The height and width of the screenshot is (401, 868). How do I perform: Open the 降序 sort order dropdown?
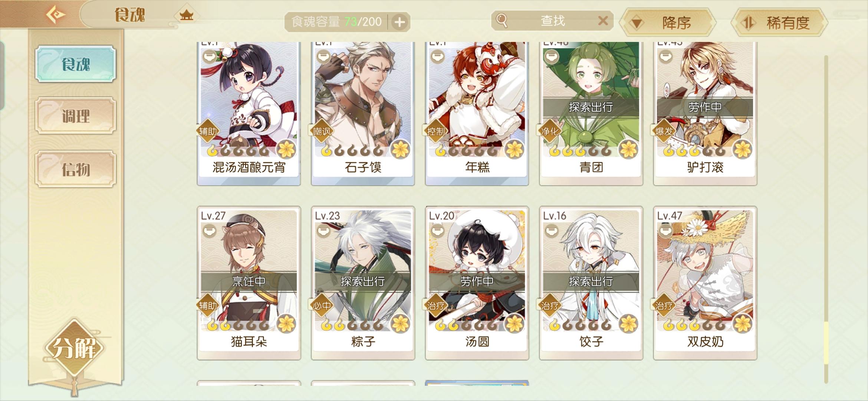click(668, 23)
